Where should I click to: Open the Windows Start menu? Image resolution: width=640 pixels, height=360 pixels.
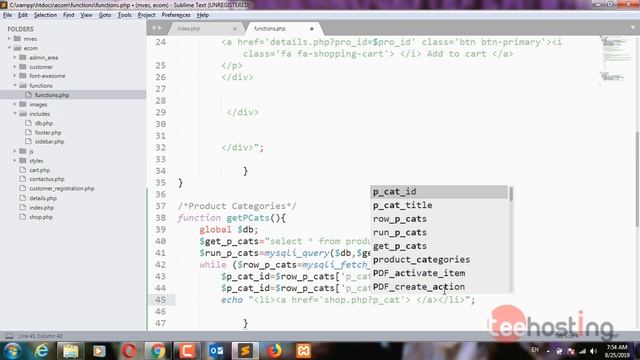pyautogui.click(x=13, y=351)
